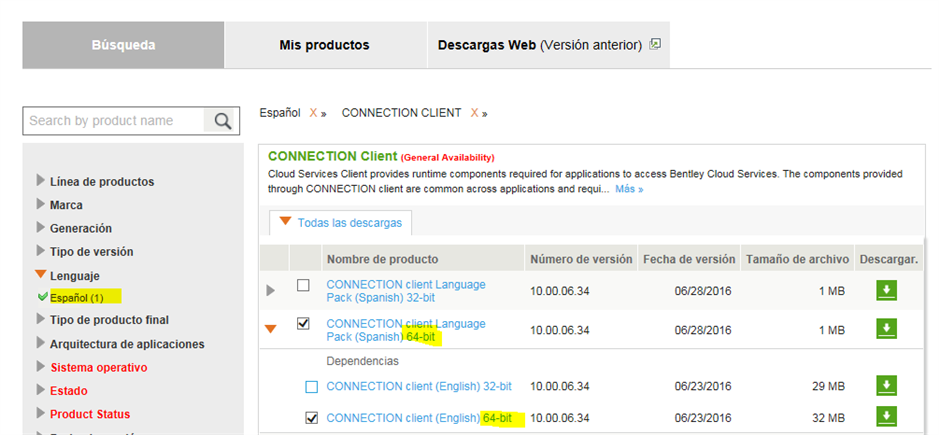Remove the Español filter with X

(313, 113)
